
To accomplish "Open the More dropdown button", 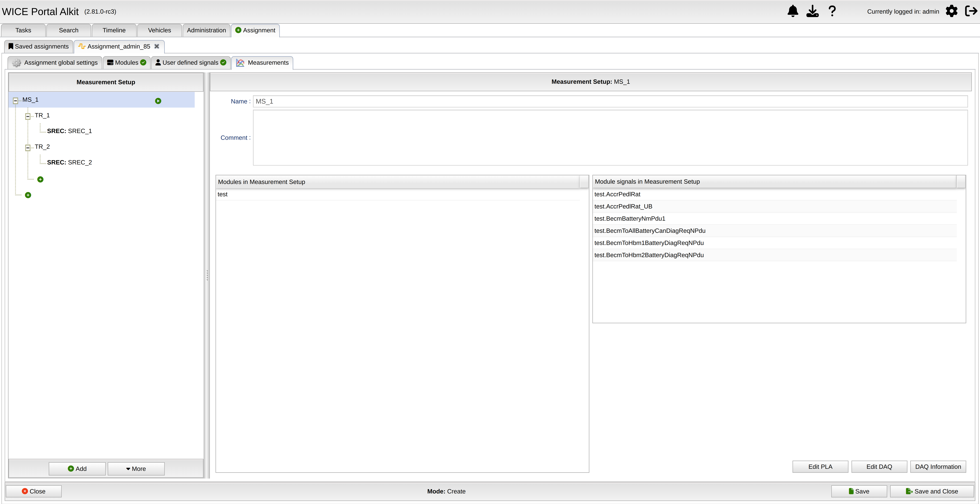I will click(136, 469).
